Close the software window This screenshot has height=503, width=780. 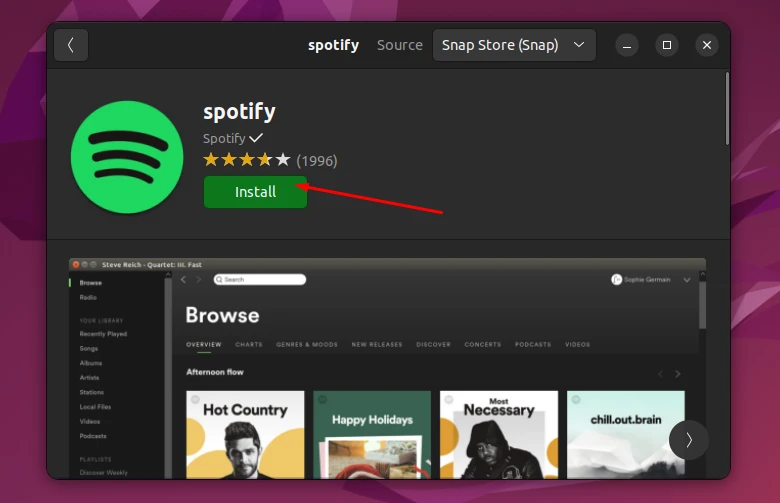(706, 46)
